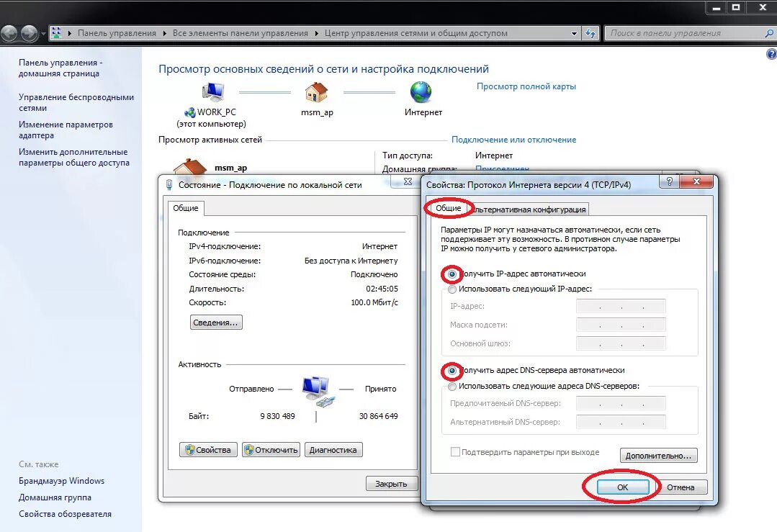Expand 'Все элементы панели управления' breadcrumb arrow
Viewport: 777px width, 532px height.
(x=316, y=33)
